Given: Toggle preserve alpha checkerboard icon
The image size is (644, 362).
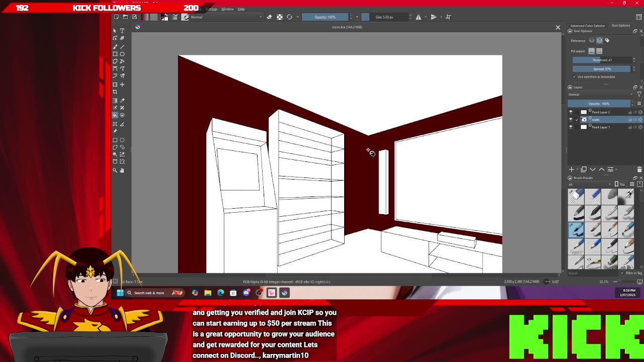Looking at the screenshot, I should 279,17.
